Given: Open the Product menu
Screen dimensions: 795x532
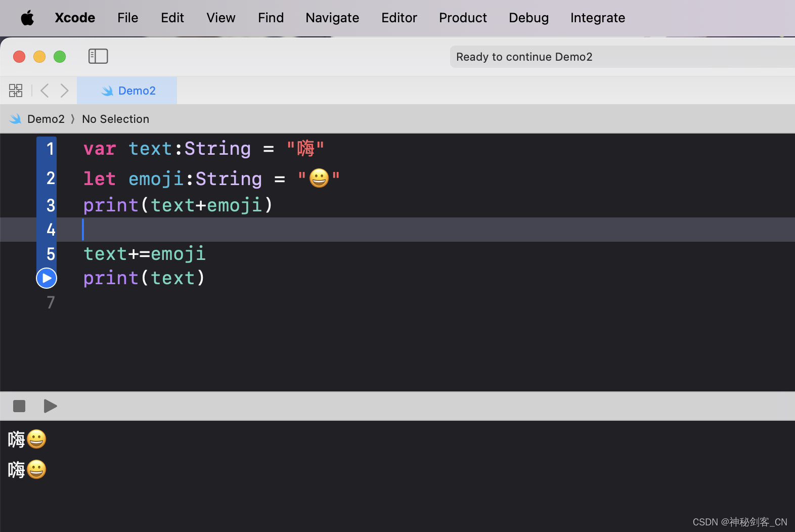Looking at the screenshot, I should 463,18.
